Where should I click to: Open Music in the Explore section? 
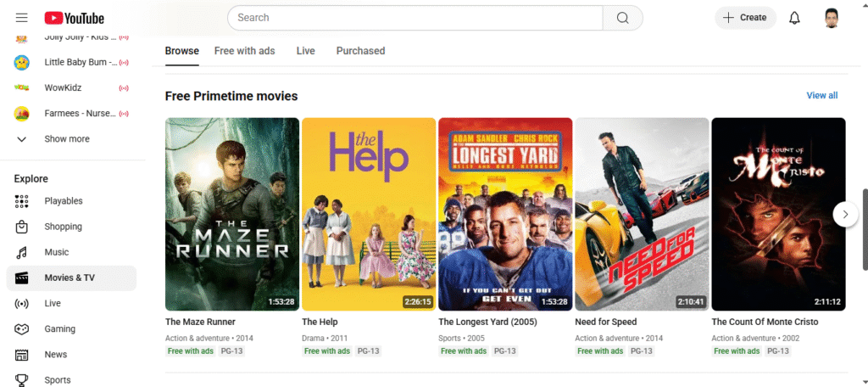(x=57, y=252)
